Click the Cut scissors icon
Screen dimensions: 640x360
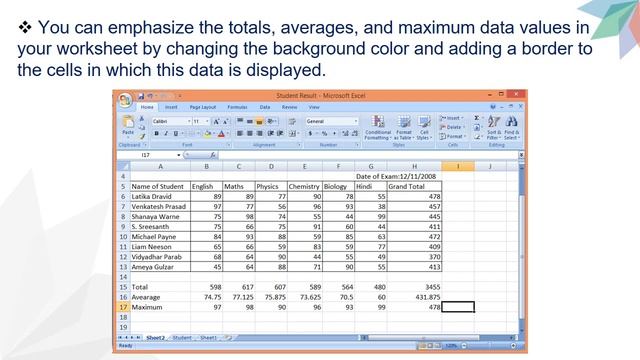coord(142,118)
